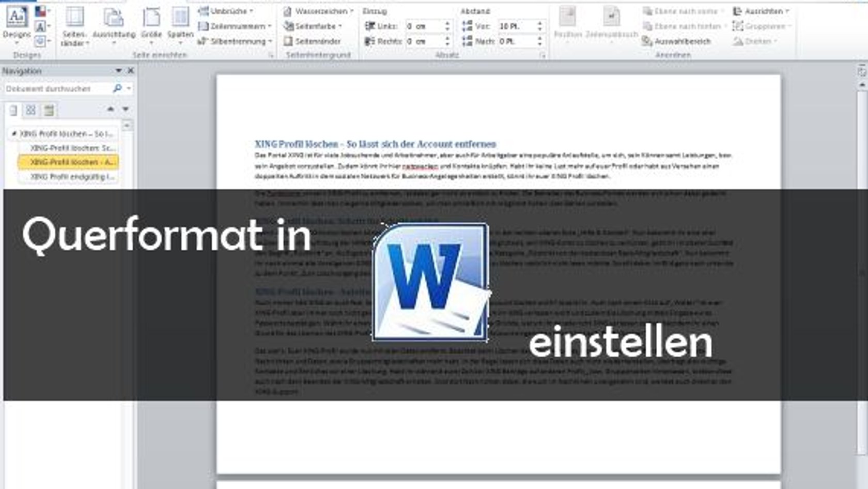The image size is (868, 489).
Task: Select heading 'XING-Profil löschen: Sc...'
Action: (x=68, y=148)
